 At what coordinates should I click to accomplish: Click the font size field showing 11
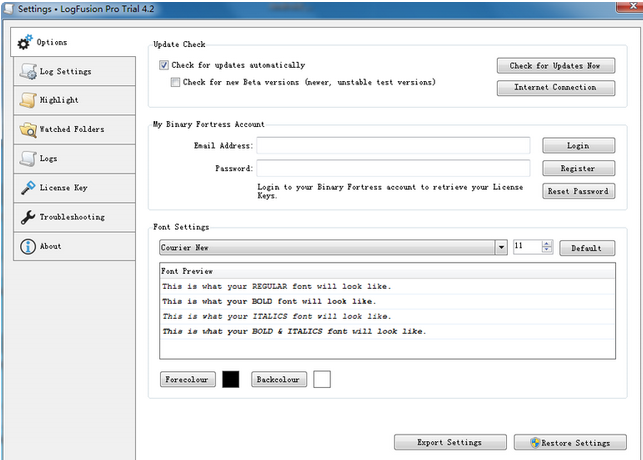[527, 246]
